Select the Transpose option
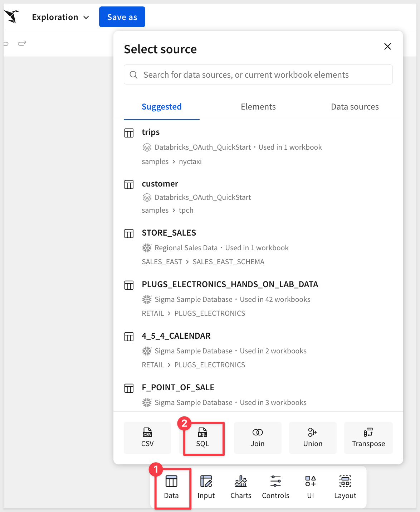420x512 pixels. [x=368, y=438]
